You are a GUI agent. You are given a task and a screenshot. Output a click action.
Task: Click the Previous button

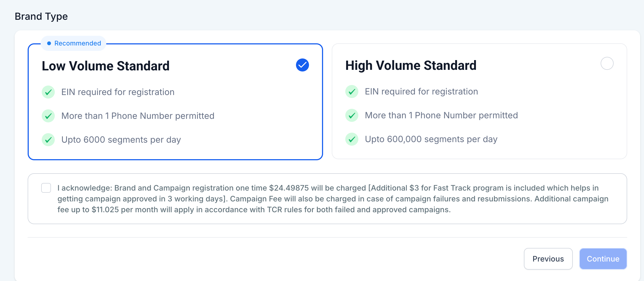[548, 259]
